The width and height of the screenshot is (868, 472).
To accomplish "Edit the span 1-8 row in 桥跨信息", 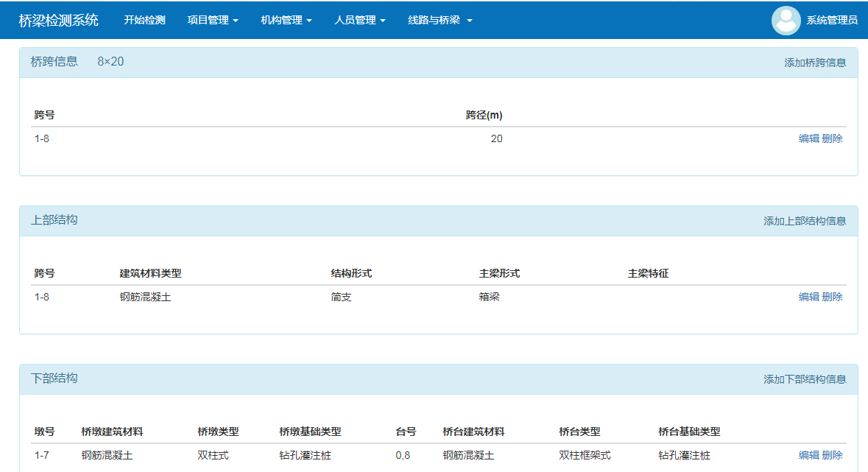I will pyautogui.click(x=808, y=138).
